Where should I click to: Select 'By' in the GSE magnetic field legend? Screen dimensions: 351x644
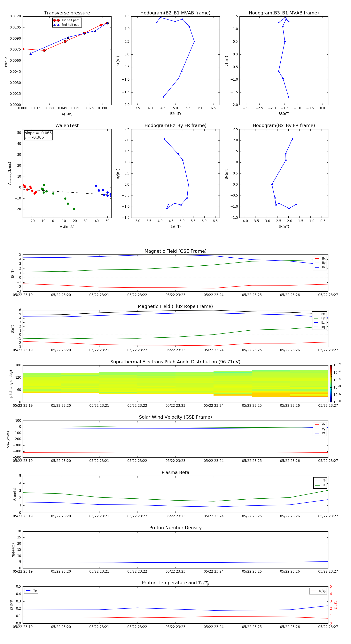pyautogui.click(x=320, y=263)
